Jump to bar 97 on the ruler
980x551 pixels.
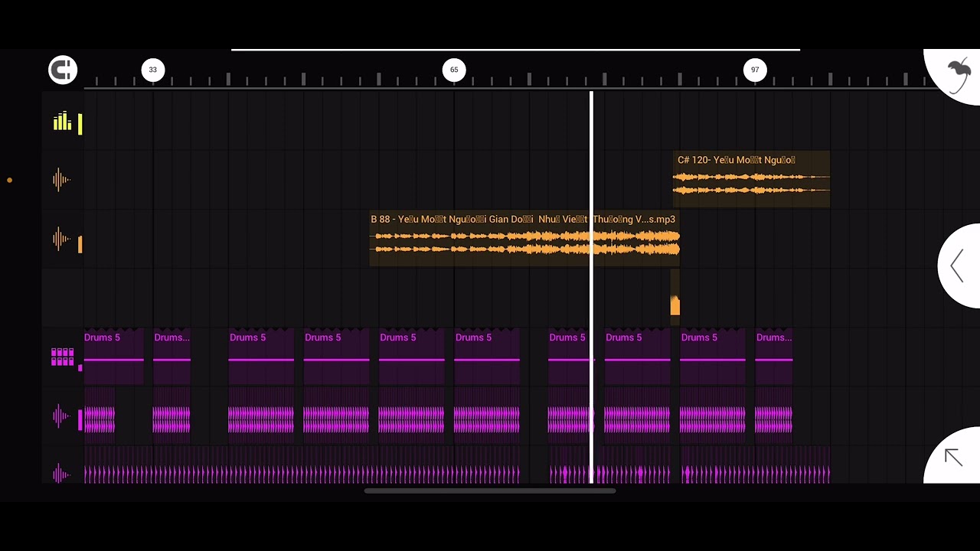[755, 70]
